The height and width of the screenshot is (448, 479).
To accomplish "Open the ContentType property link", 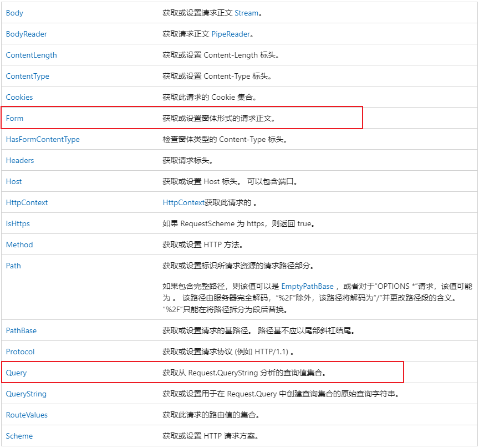I will coord(27,76).
